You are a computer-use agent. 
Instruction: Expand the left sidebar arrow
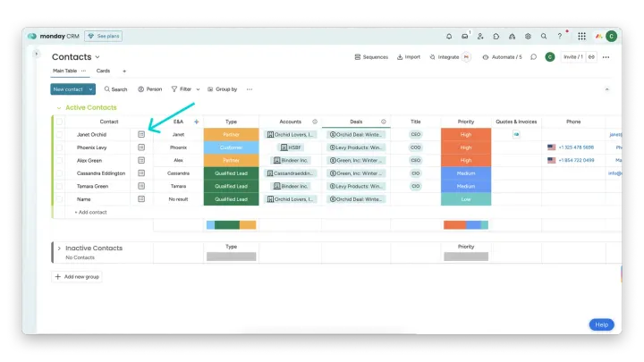[36, 54]
